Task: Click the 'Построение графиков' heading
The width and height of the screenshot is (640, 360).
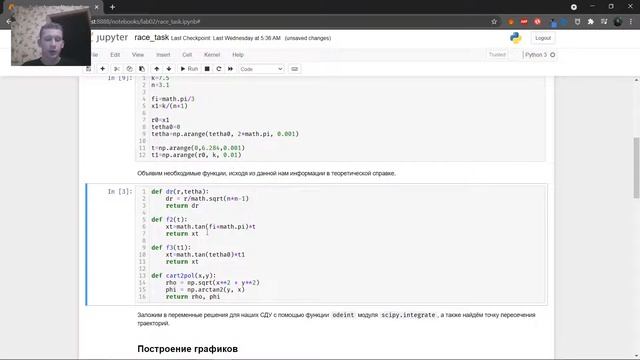Action: coord(187,349)
